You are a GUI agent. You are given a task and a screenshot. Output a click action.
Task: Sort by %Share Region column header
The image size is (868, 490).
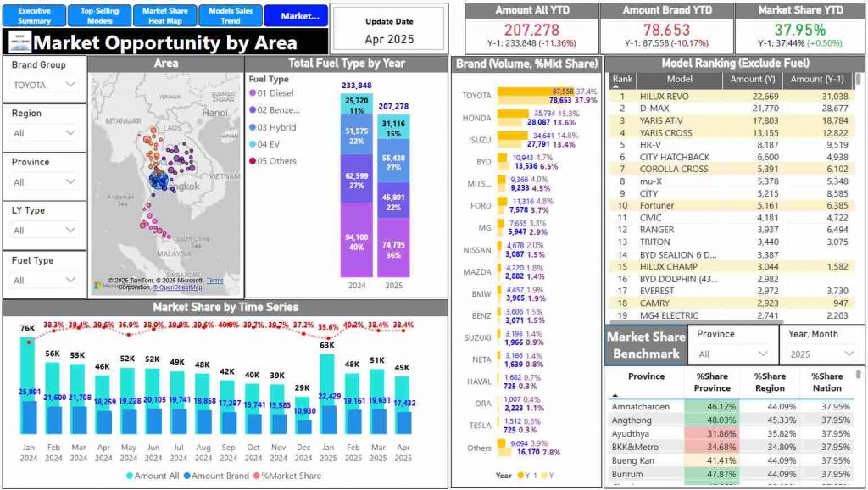coord(770,382)
